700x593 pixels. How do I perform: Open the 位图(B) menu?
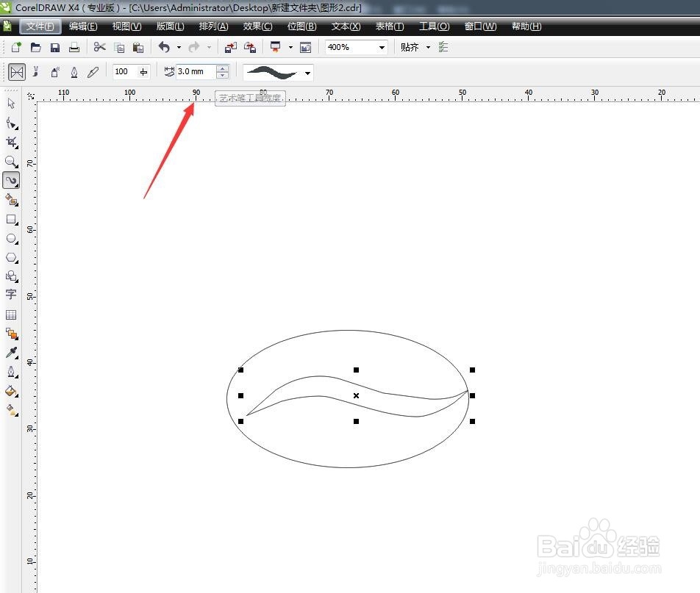tap(301, 26)
